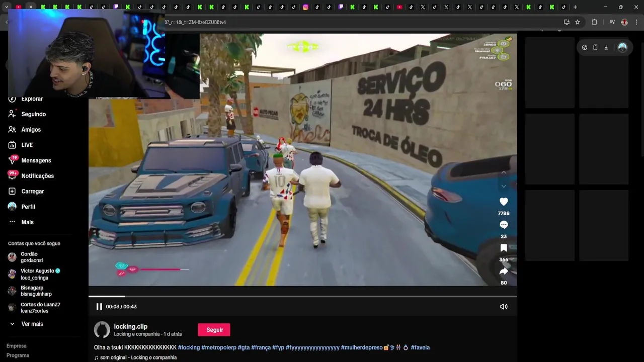Share the video using the arrow icon
Image resolution: width=644 pixels, height=362 pixels.
point(504,271)
